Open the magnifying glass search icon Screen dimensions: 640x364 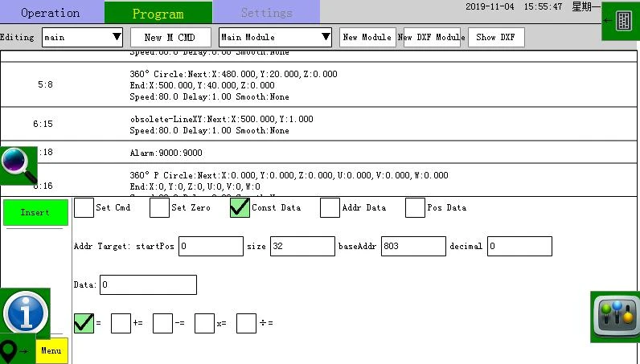(18, 166)
